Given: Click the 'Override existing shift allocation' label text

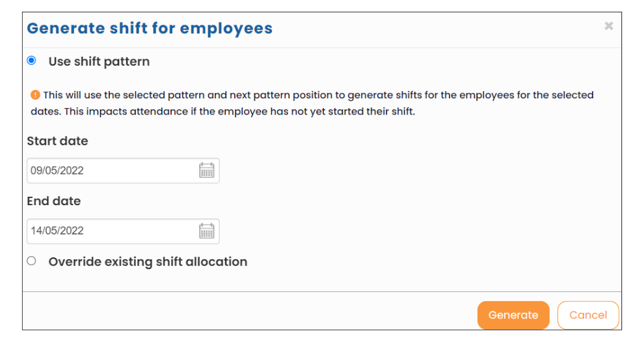Looking at the screenshot, I should pyautogui.click(x=148, y=262).
